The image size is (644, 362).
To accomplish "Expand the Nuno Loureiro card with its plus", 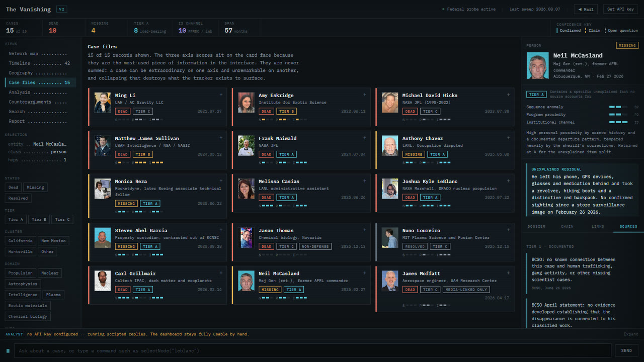I will pyautogui.click(x=508, y=230).
